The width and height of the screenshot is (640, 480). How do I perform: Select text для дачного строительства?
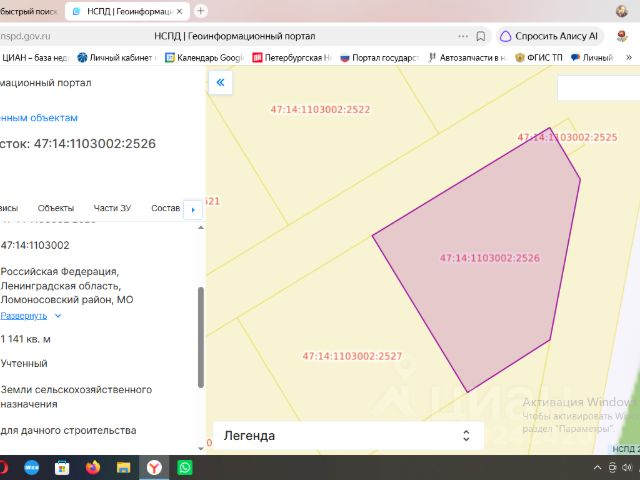[x=68, y=430]
